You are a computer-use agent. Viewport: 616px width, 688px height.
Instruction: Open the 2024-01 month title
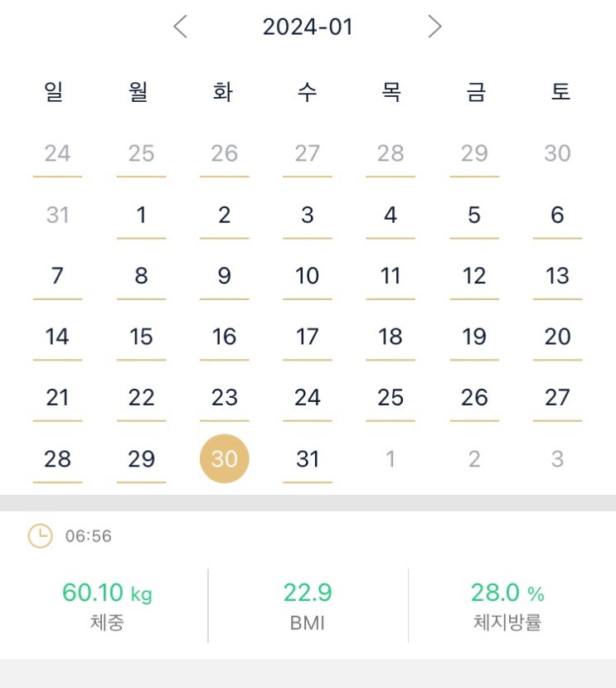tap(308, 27)
